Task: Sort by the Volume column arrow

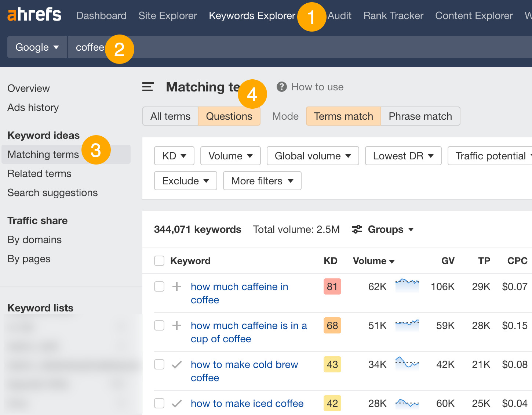Action: click(392, 261)
